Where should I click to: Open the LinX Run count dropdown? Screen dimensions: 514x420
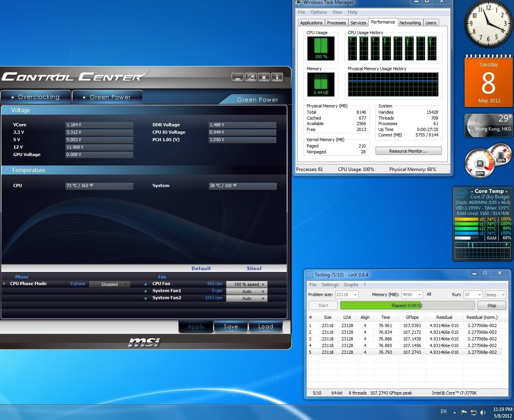click(473, 295)
